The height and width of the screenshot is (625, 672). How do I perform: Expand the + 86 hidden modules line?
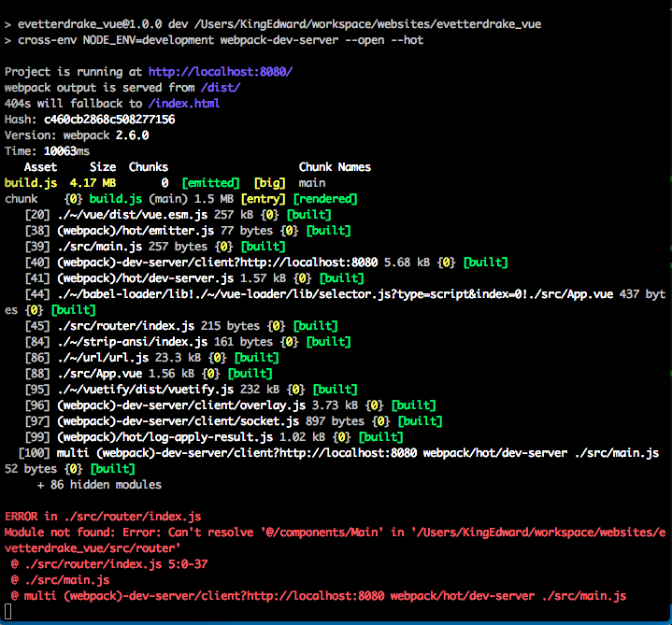coord(99,485)
